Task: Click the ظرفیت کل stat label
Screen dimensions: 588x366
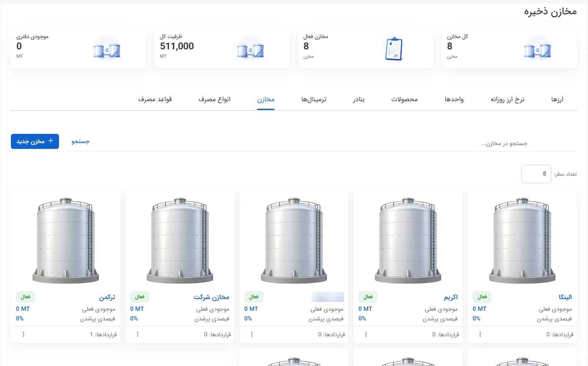Action: tap(171, 36)
